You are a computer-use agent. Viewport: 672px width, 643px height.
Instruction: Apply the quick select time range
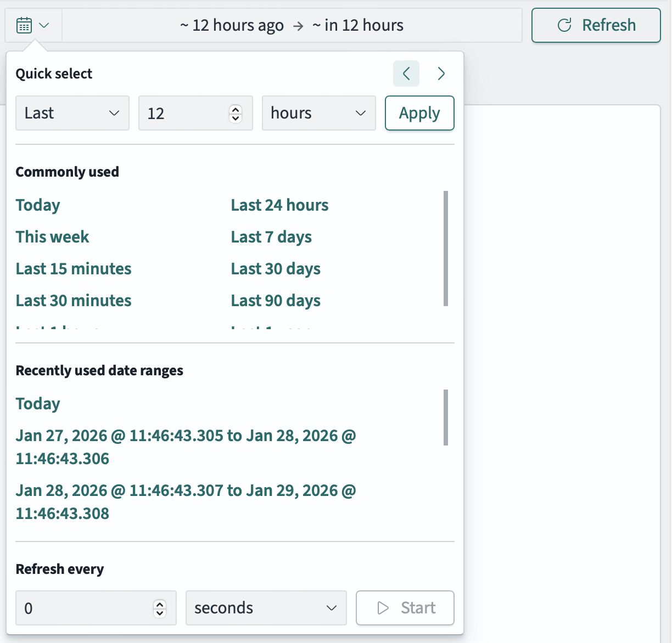coord(419,113)
